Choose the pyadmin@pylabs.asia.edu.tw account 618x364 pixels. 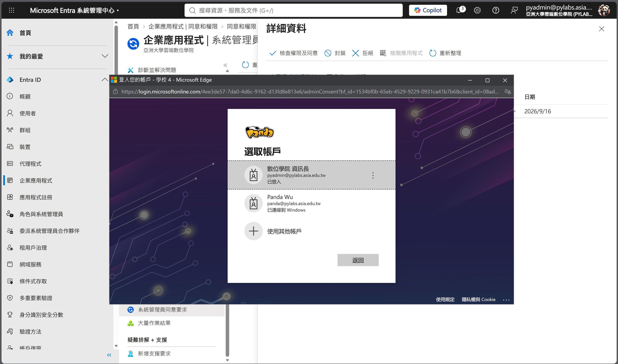point(311,175)
